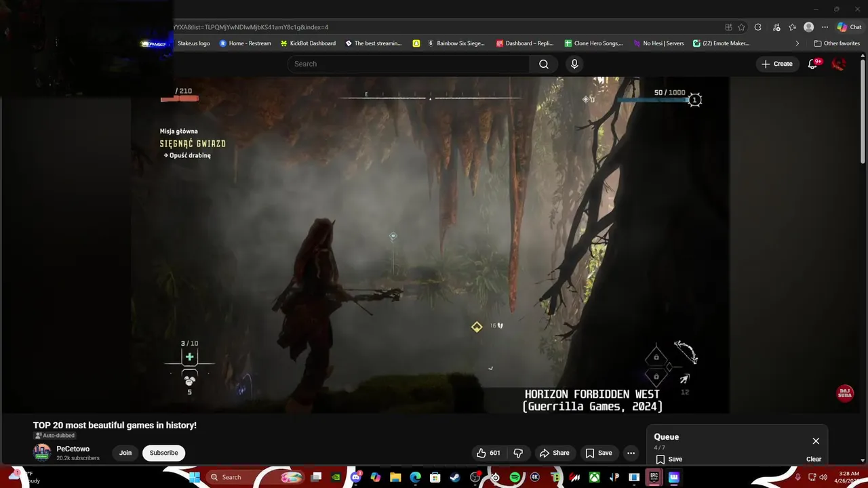Click the video player area to pause
The width and height of the screenshot is (868, 488).
pyautogui.click(x=431, y=244)
